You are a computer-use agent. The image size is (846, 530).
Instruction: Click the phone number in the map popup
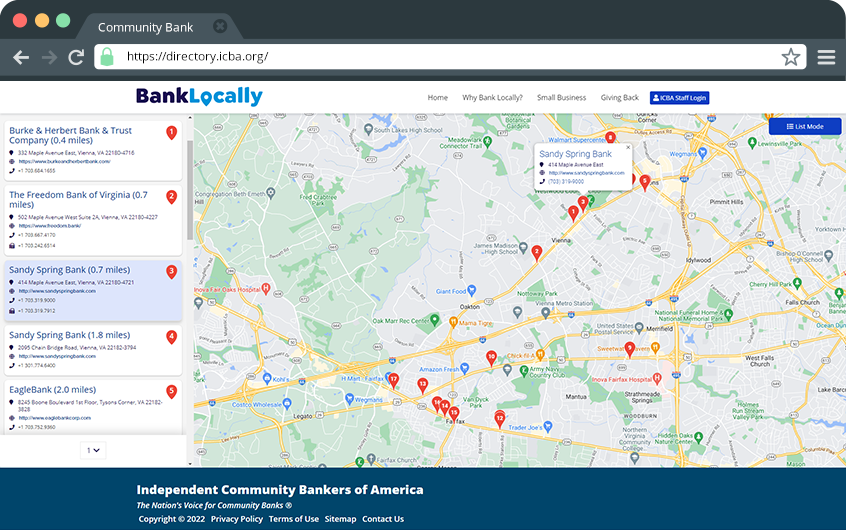pos(566,182)
